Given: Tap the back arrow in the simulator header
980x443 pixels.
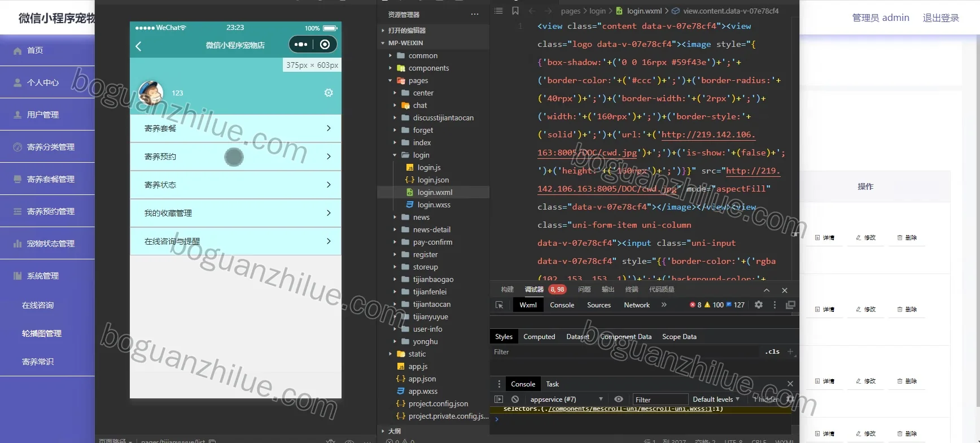Looking at the screenshot, I should click(138, 46).
